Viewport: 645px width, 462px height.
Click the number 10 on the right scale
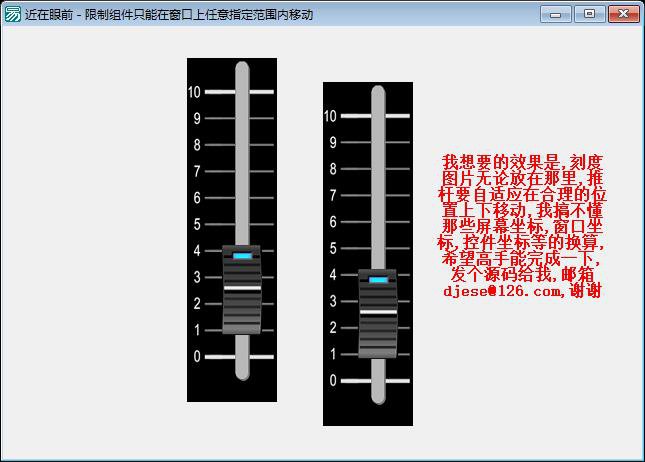tap(330, 116)
